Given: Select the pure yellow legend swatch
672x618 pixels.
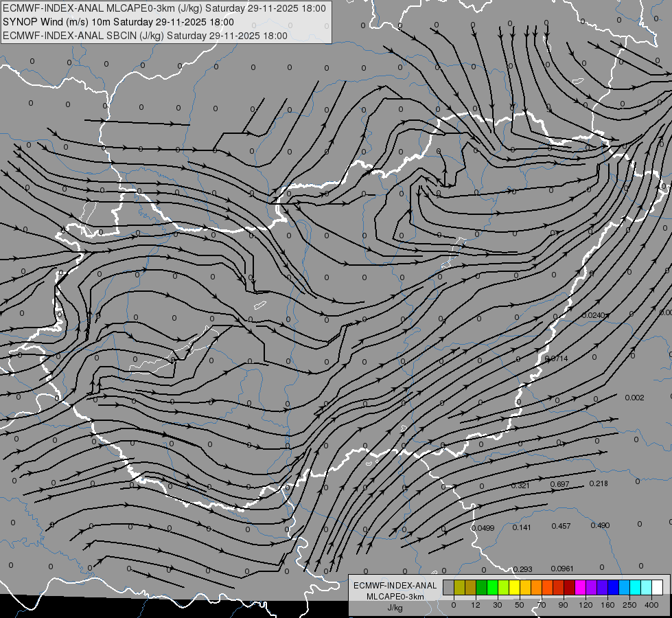Looking at the screenshot, I should tap(515, 587).
